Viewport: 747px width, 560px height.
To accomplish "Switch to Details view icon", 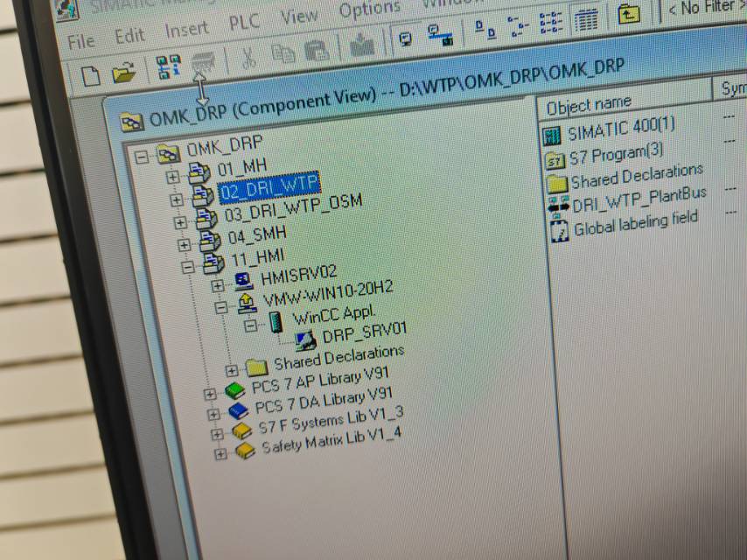I will (586, 19).
